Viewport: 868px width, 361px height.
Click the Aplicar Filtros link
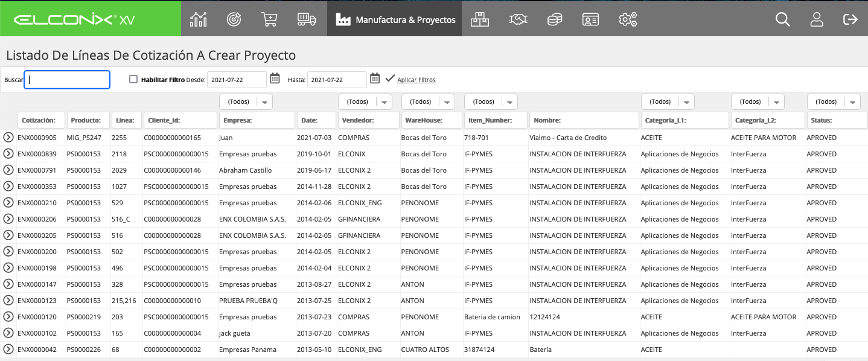[x=416, y=80]
